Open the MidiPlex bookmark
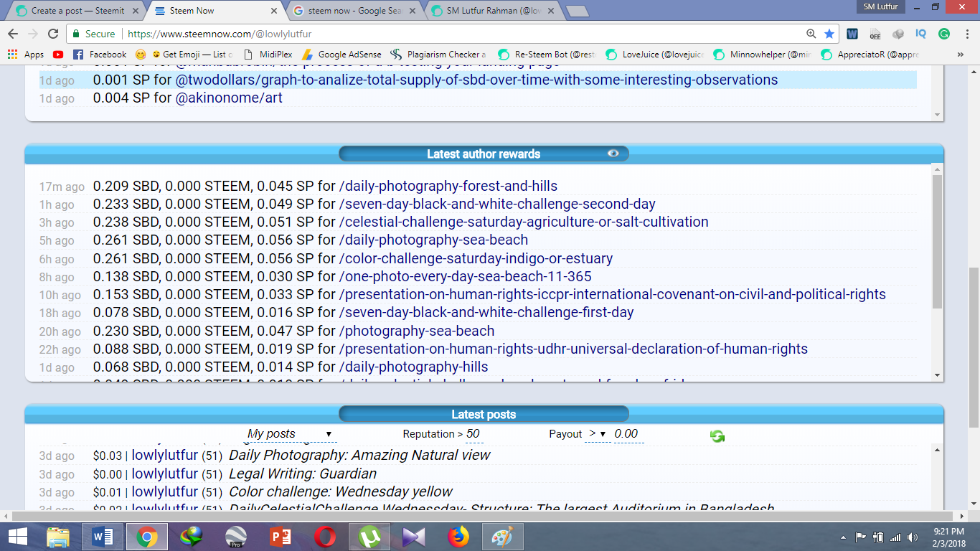Screen dimensions: 980x551 pos(268,55)
